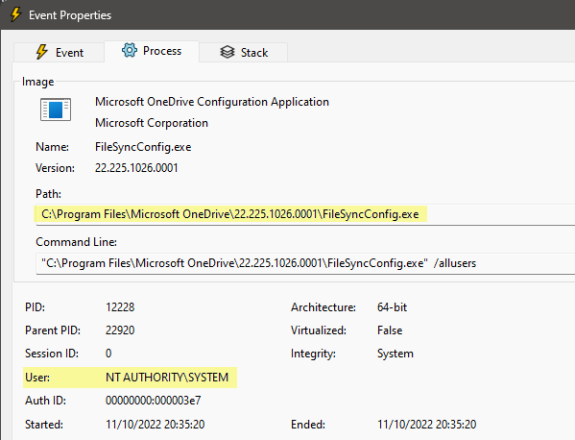Click the 'Path:' label
The width and height of the screenshot is (575, 440).
coord(48,194)
